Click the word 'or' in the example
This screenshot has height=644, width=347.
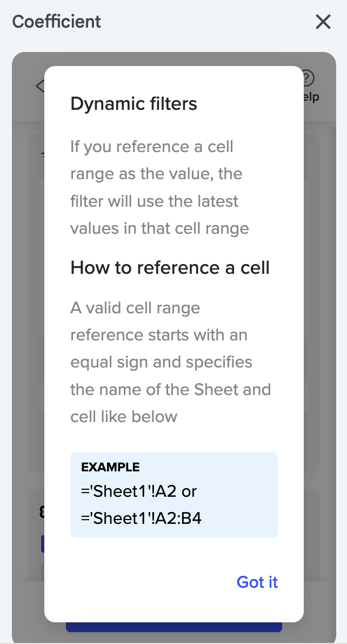coord(189,491)
